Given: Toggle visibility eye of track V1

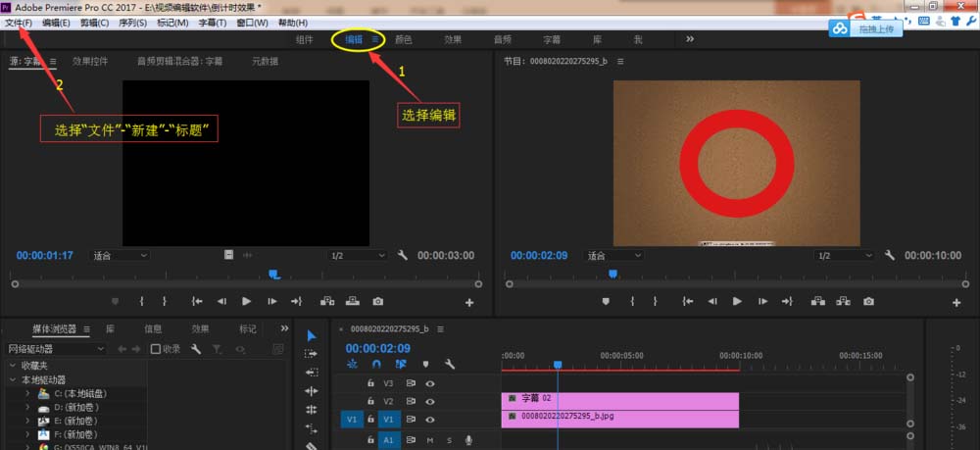Looking at the screenshot, I should [430, 420].
